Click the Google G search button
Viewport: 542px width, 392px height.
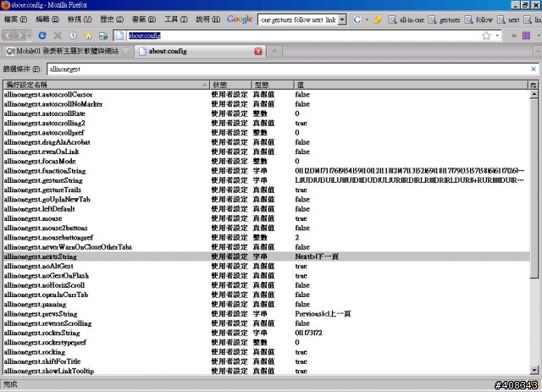(357, 19)
